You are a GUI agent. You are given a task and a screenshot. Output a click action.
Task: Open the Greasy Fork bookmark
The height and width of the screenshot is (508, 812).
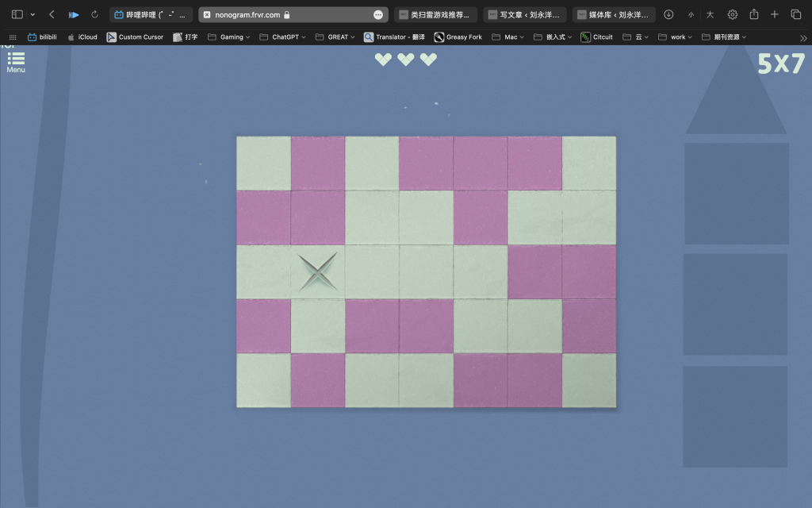458,37
